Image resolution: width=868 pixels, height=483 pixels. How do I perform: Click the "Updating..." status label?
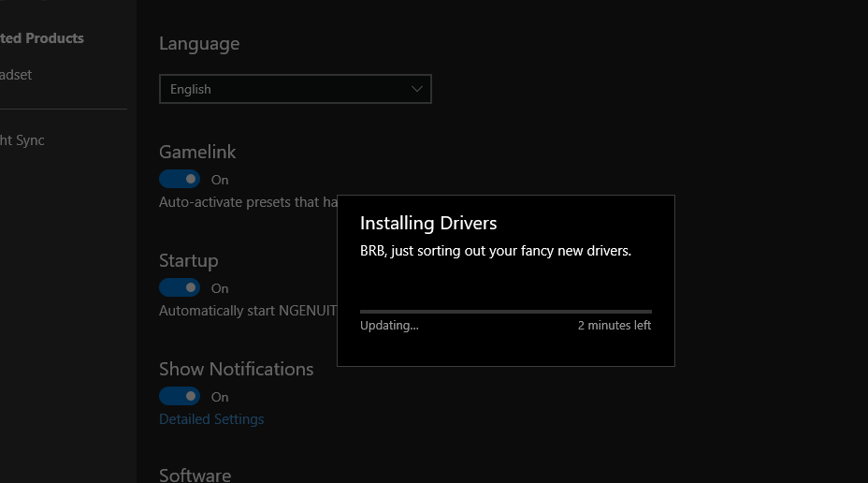click(x=389, y=326)
